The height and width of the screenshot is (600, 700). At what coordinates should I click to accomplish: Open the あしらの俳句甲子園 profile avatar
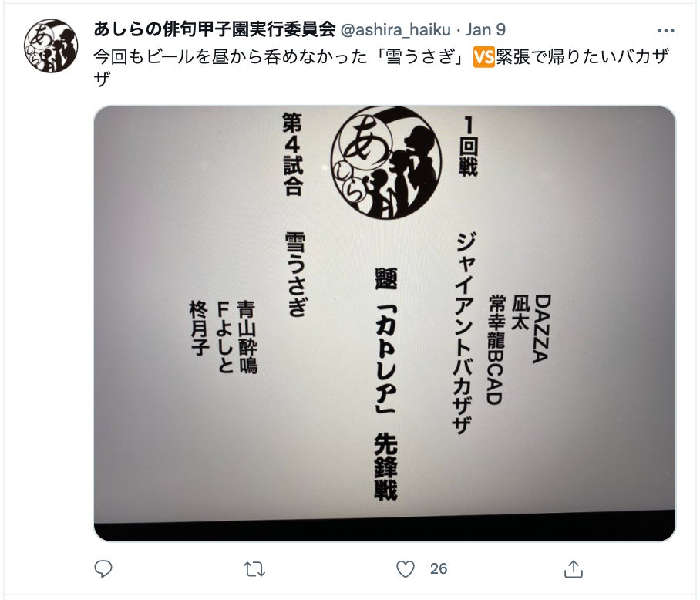tap(51, 46)
